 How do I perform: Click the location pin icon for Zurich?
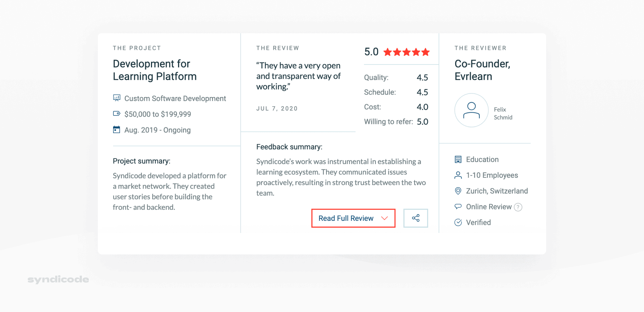[458, 191]
